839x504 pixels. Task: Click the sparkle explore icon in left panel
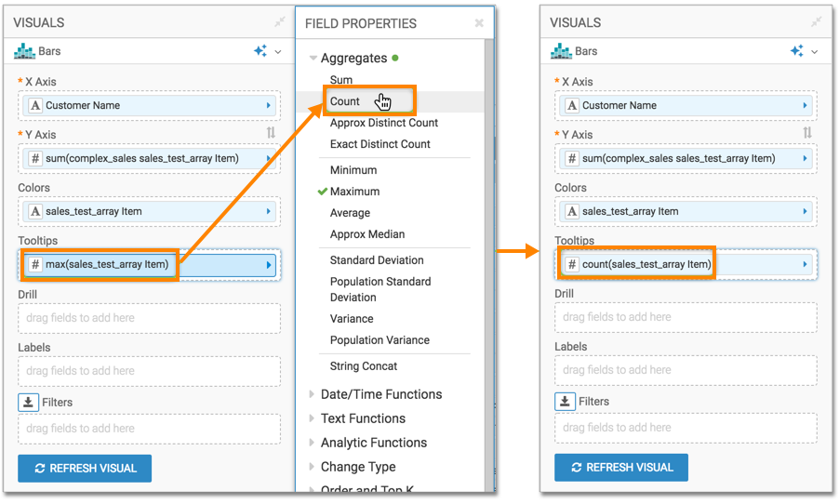(260, 51)
